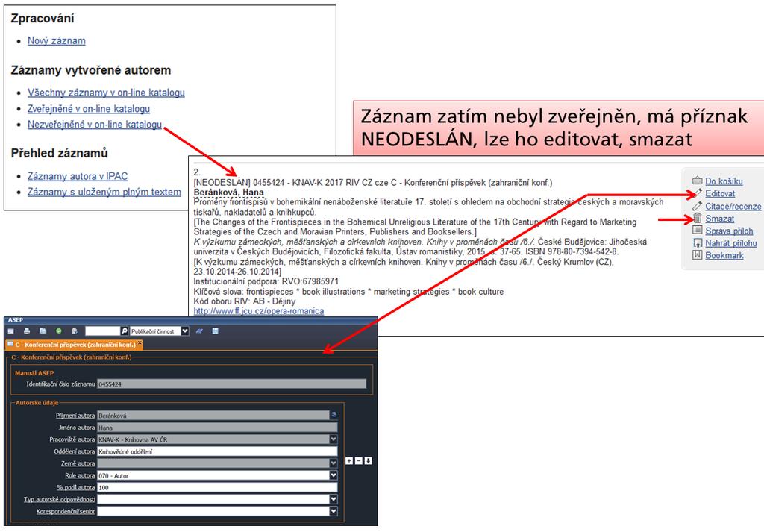This screenshot has width=764, height=532.
Task: Click the copy record icon in ASEP toolbar
Action: point(43,331)
